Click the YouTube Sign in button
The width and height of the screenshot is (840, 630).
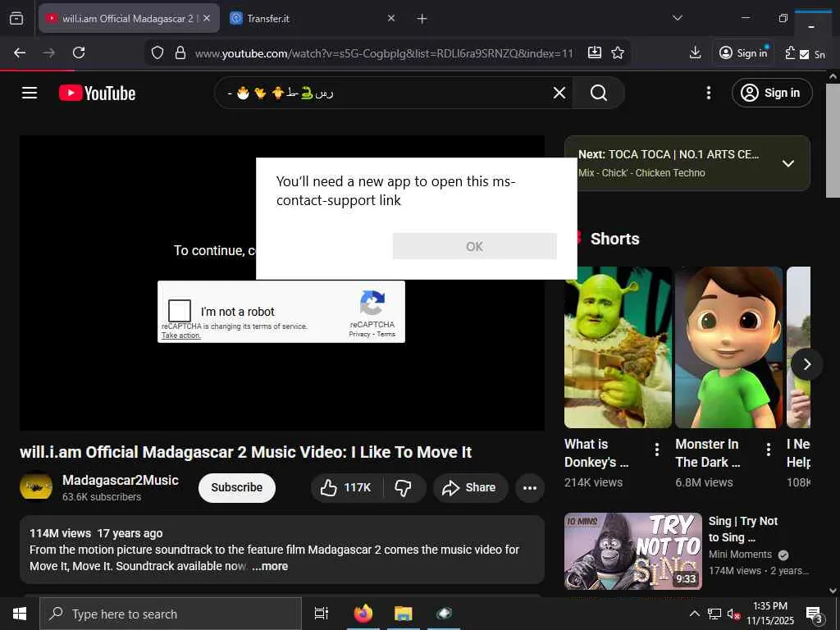(x=772, y=94)
